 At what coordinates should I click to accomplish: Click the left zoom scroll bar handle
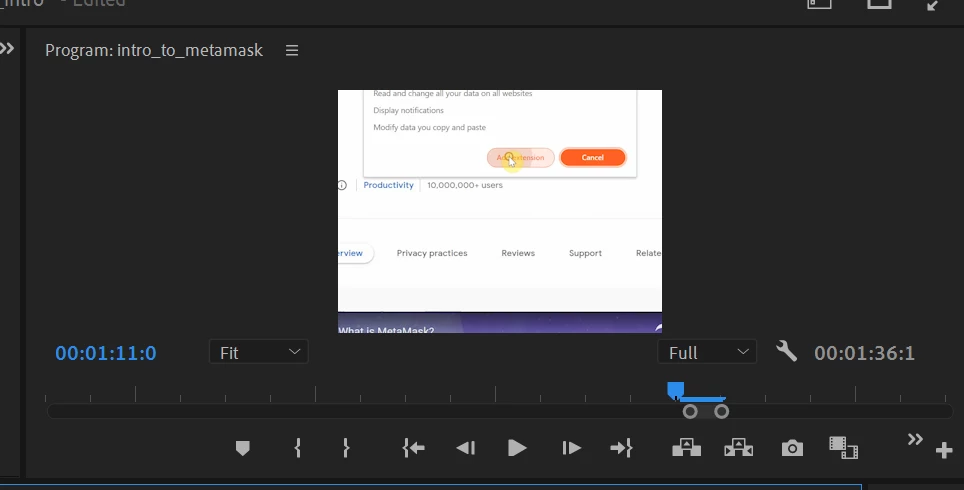coord(690,411)
